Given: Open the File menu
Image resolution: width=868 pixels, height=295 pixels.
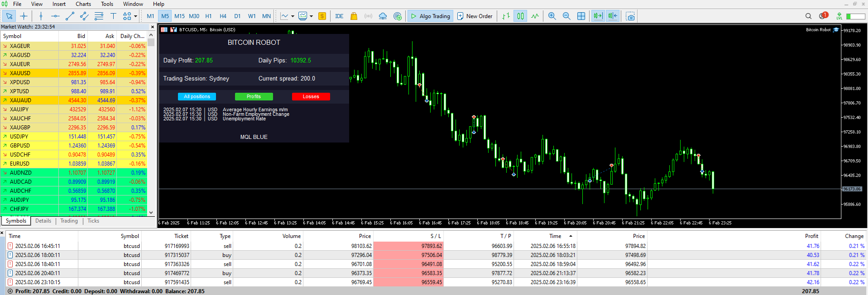Looking at the screenshot, I should [17, 4].
